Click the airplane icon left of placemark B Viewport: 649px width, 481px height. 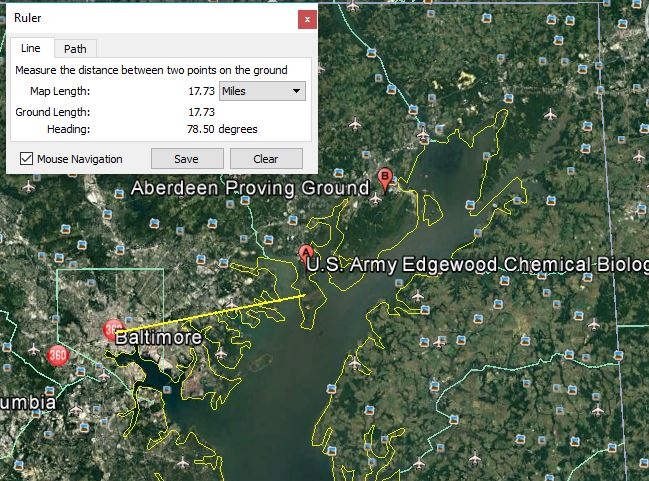click(375, 199)
